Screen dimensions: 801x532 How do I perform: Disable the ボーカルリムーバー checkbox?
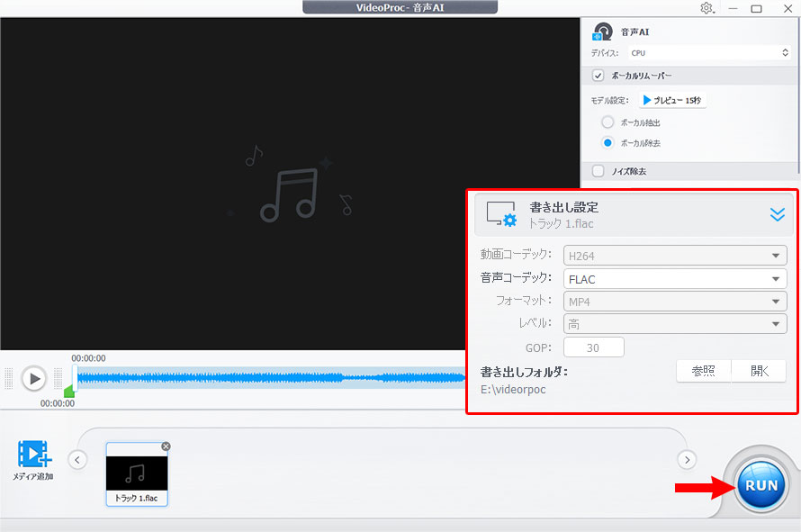point(598,76)
